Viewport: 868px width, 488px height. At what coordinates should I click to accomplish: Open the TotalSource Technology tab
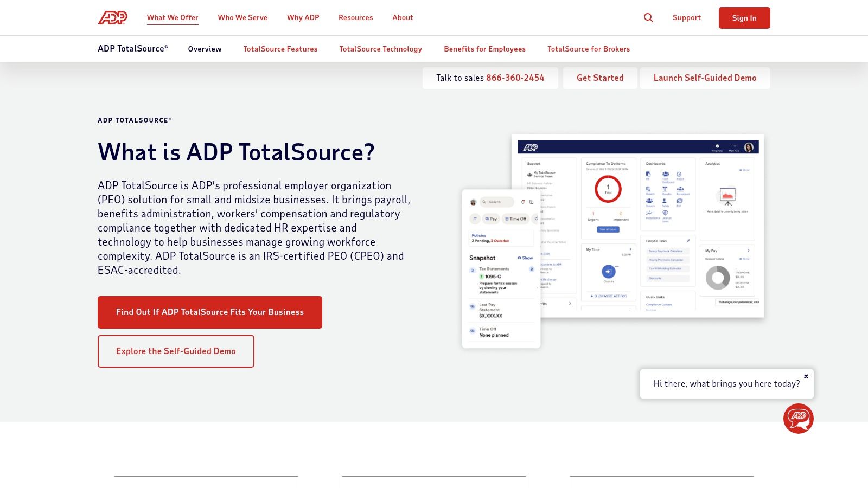click(380, 49)
